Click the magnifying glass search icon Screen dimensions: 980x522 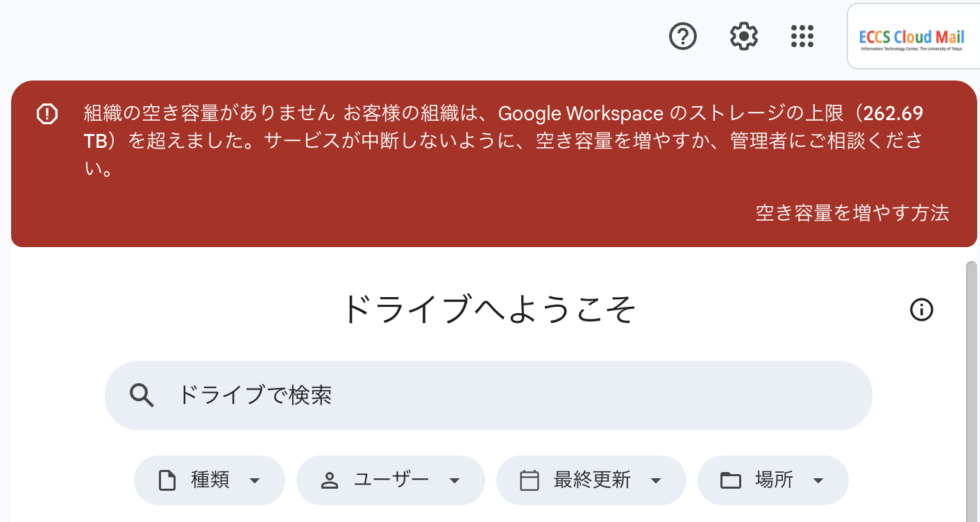click(142, 396)
